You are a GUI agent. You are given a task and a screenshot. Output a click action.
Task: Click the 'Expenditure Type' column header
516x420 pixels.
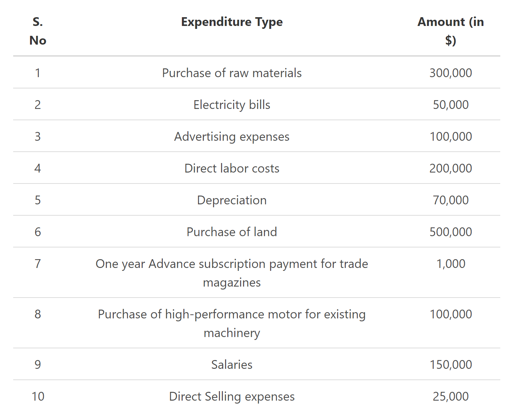tap(232, 22)
